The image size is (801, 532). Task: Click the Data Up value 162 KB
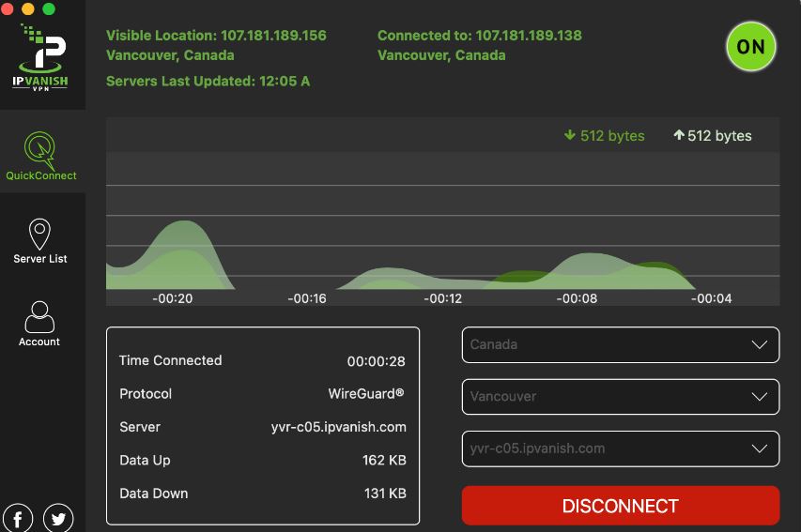click(384, 460)
